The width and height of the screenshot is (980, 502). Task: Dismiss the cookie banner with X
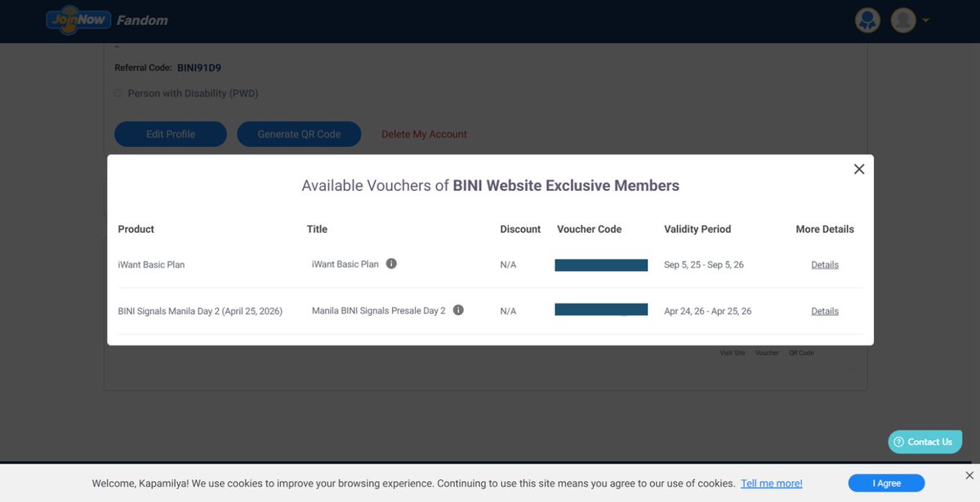(x=969, y=475)
